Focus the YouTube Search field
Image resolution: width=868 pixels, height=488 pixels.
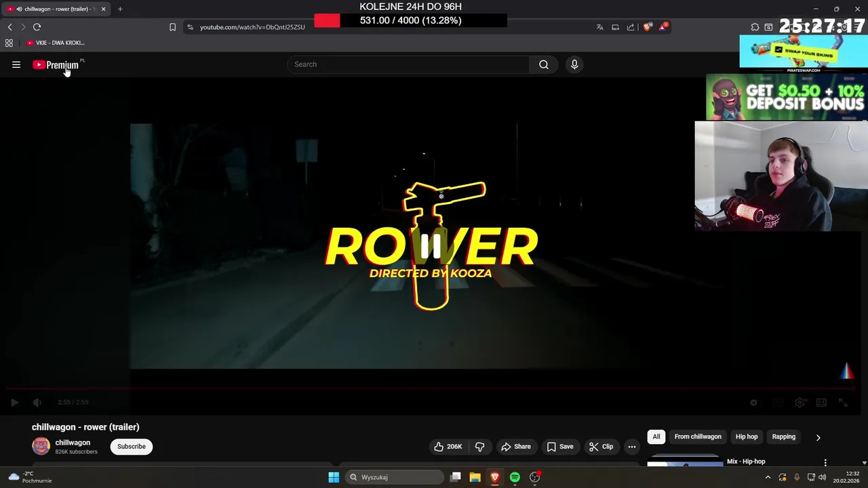click(409, 64)
